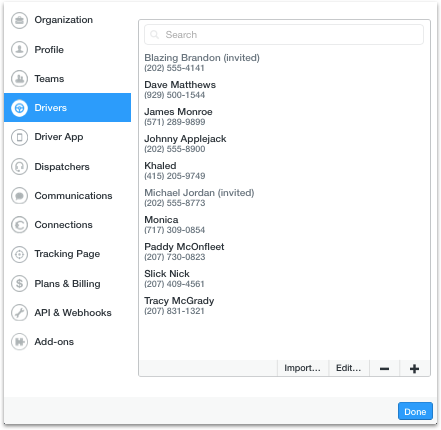
Task: Open Plans & Billing dollar icon
Action: pos(19,284)
